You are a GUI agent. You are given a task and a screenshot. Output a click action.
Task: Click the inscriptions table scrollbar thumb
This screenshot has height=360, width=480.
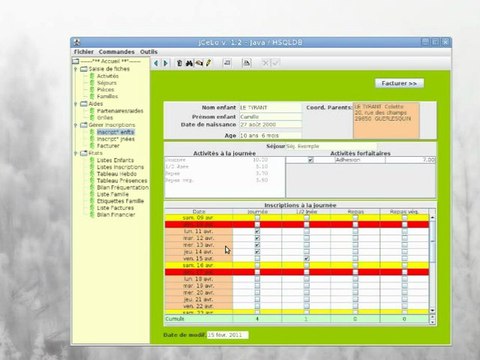tap(433, 241)
